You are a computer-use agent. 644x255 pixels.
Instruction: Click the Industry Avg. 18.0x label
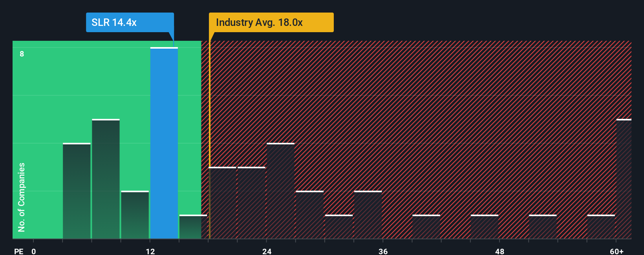pos(271,22)
